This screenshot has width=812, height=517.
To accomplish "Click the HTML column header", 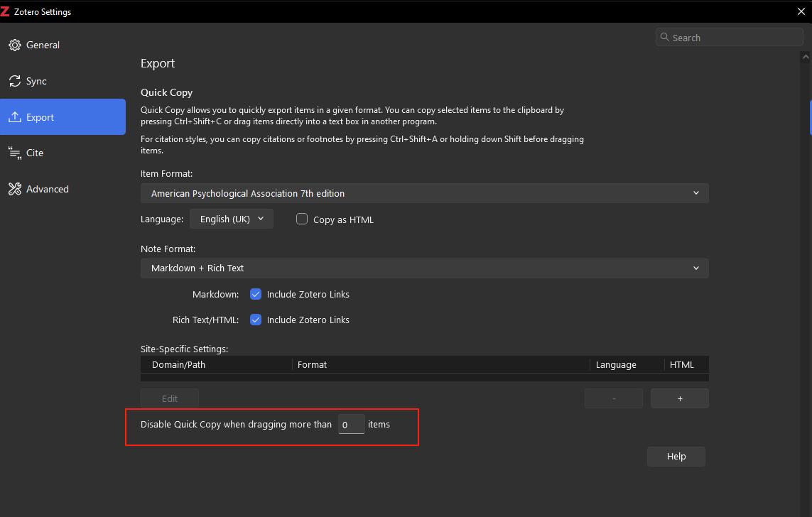I will [x=686, y=364].
